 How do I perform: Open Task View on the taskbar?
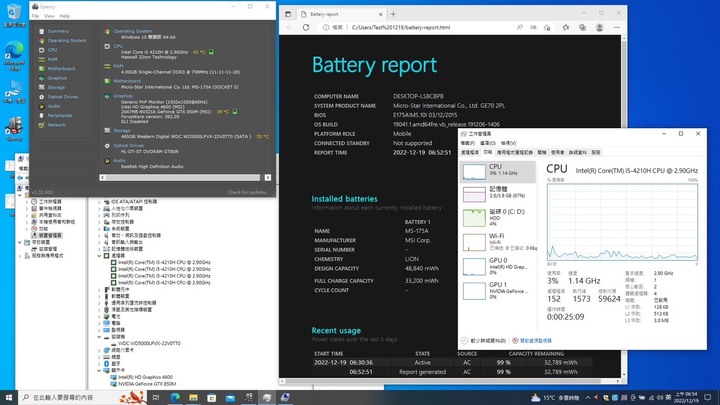156,397
